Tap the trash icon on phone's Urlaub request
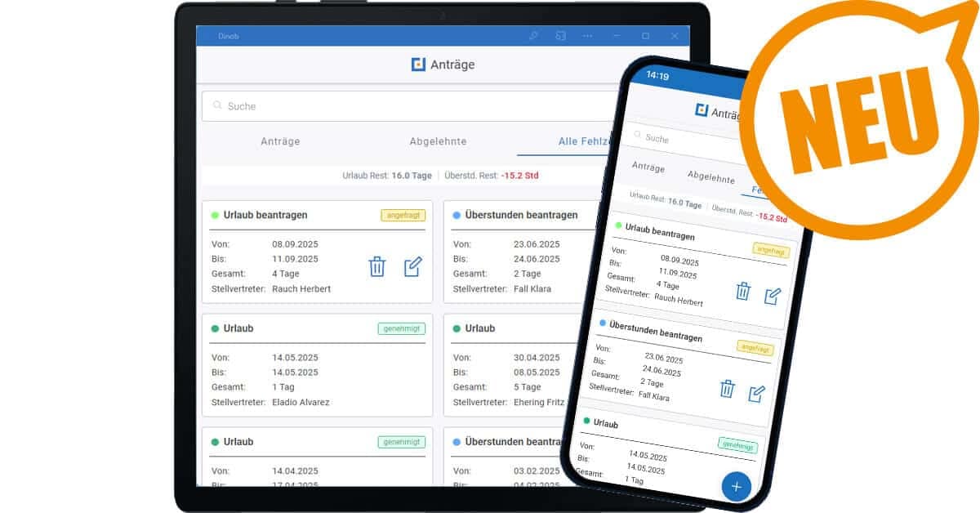This screenshot has width=980, height=513. 742,291
